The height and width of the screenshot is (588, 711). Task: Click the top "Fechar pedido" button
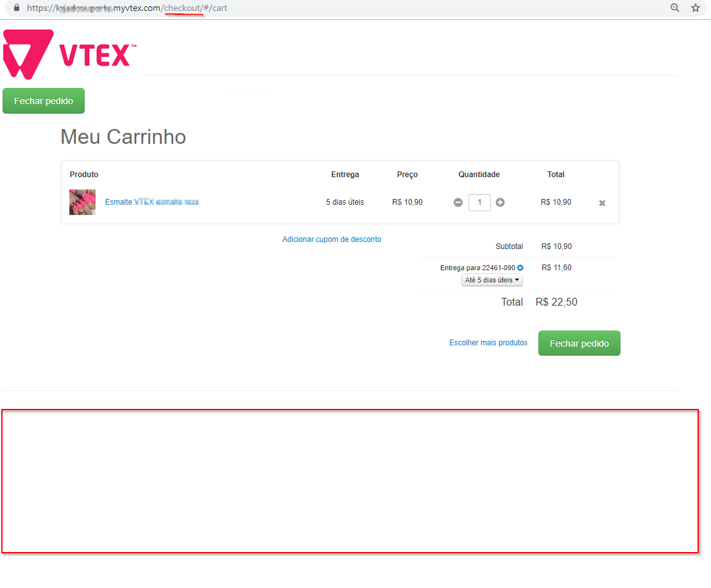(x=43, y=101)
